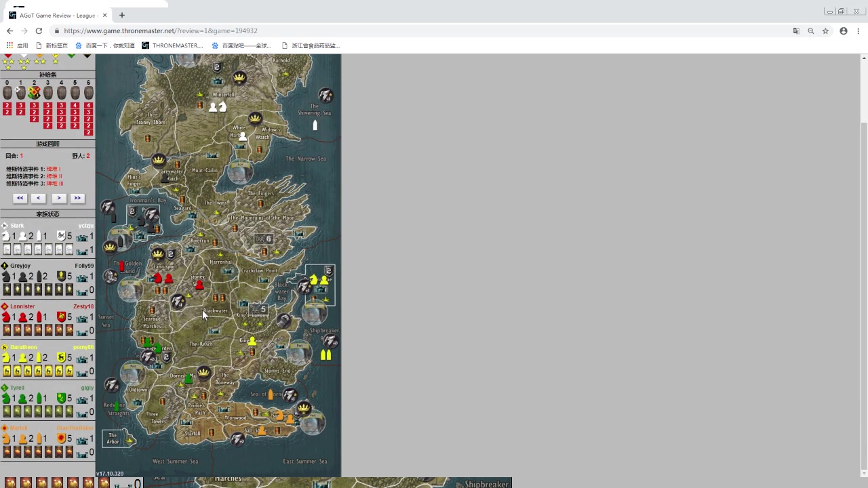Select the Baratheon house name
Image resolution: width=868 pixels, height=488 pixels.
click(x=24, y=347)
